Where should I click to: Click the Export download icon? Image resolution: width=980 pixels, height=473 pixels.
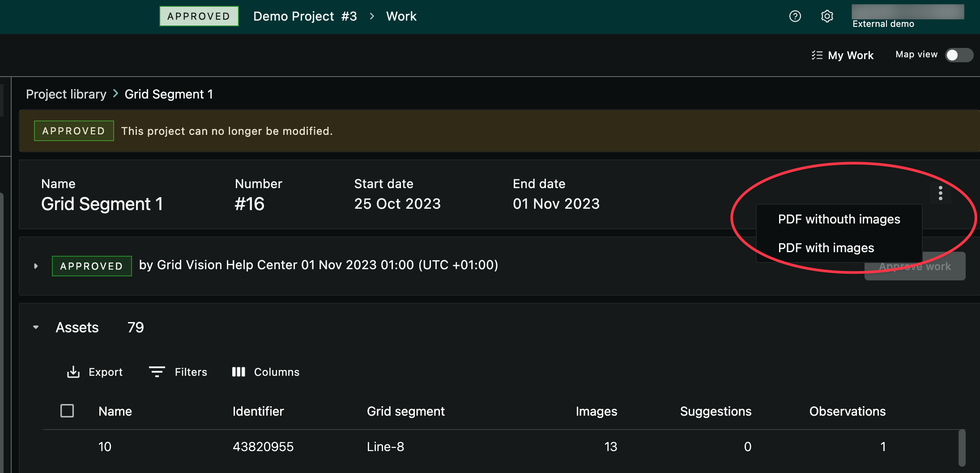[73, 372]
